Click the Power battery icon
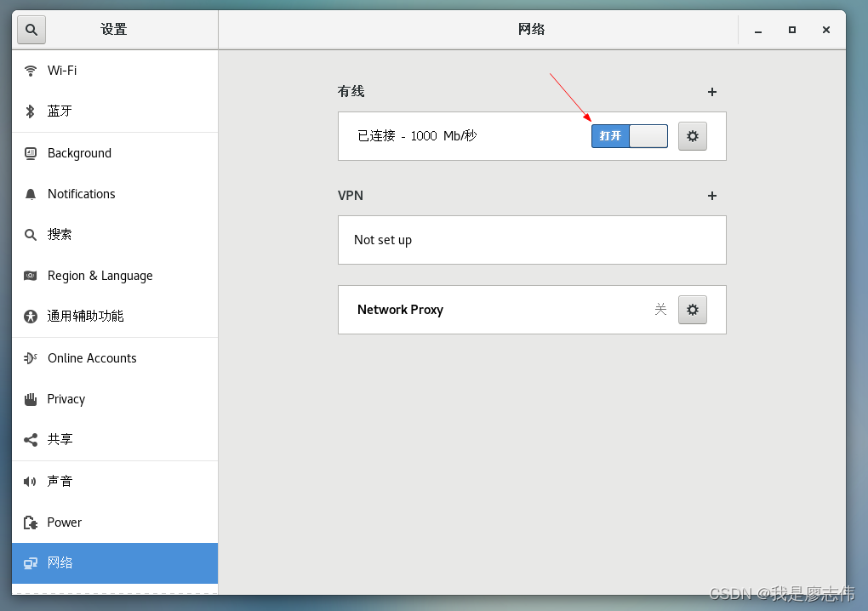This screenshot has width=868, height=611. tap(31, 522)
